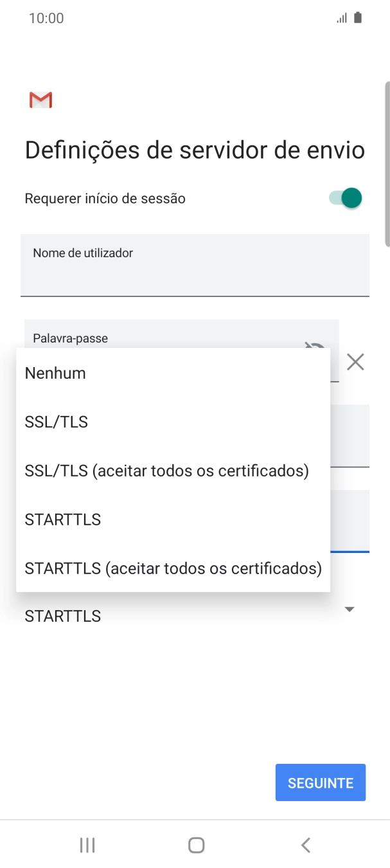Select SSL/TLS from the list
The height and width of the screenshot is (868, 390).
(56, 422)
